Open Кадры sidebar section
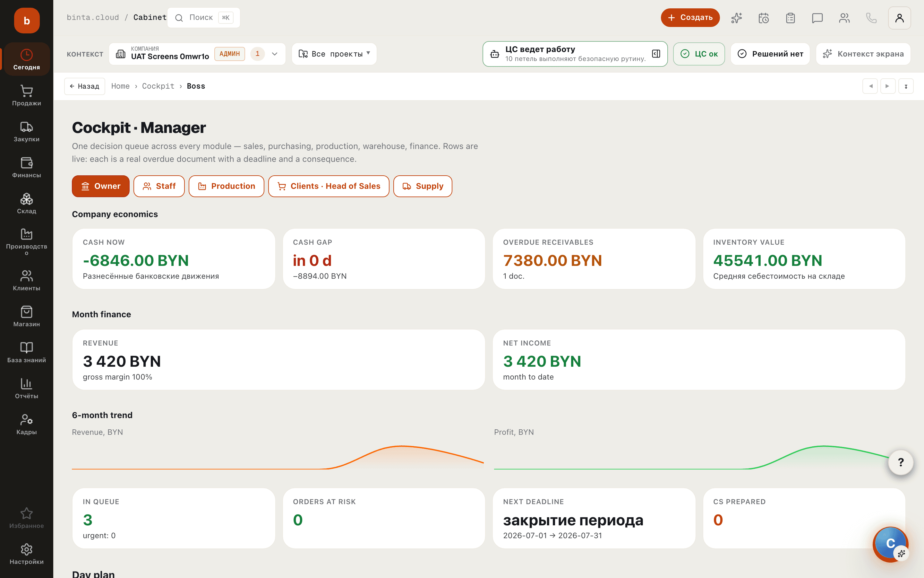This screenshot has width=924, height=578. 27,424
